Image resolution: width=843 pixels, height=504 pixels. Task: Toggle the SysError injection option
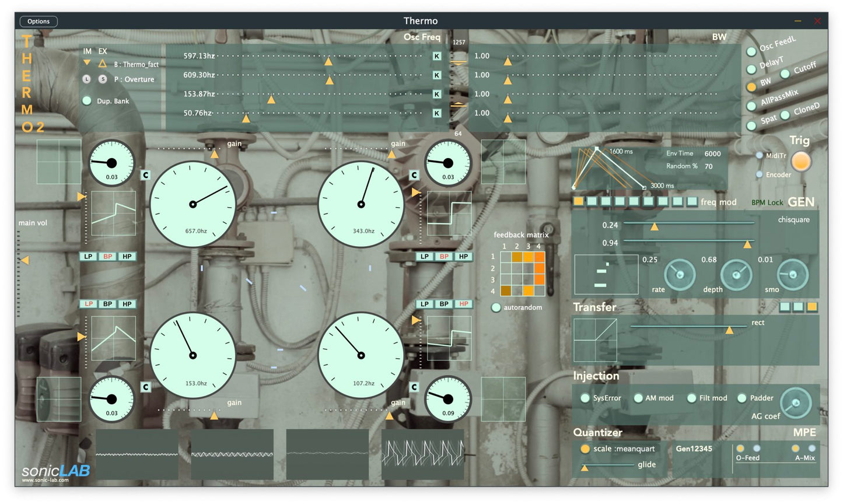(585, 398)
